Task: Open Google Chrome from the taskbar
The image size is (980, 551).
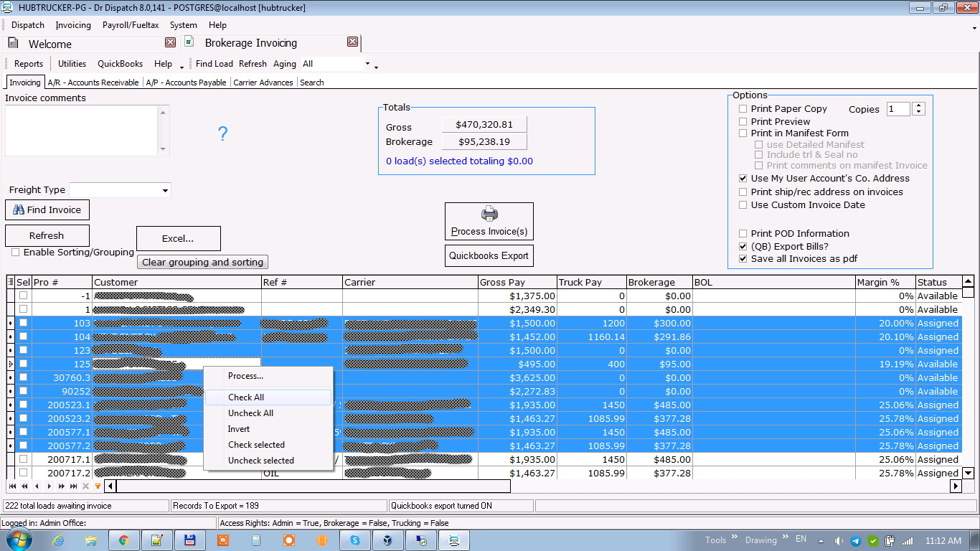Action: pyautogui.click(x=123, y=540)
